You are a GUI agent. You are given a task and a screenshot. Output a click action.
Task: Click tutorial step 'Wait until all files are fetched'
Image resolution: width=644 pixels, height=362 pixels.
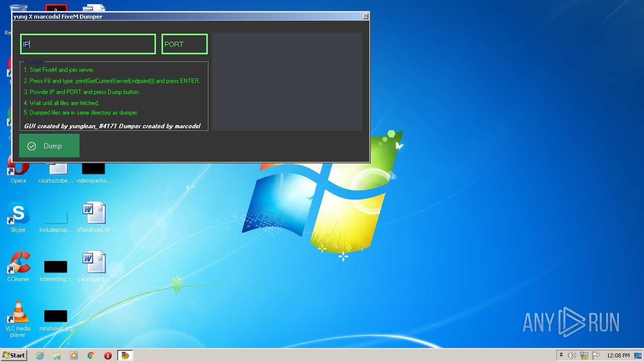click(x=61, y=103)
